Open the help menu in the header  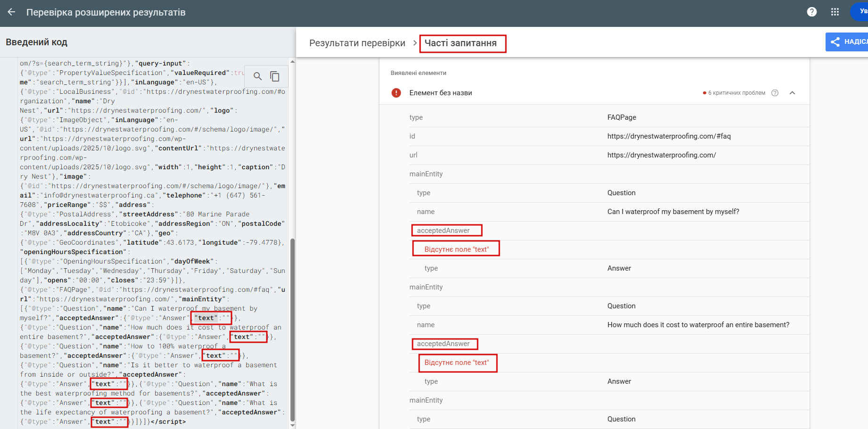pyautogui.click(x=812, y=12)
